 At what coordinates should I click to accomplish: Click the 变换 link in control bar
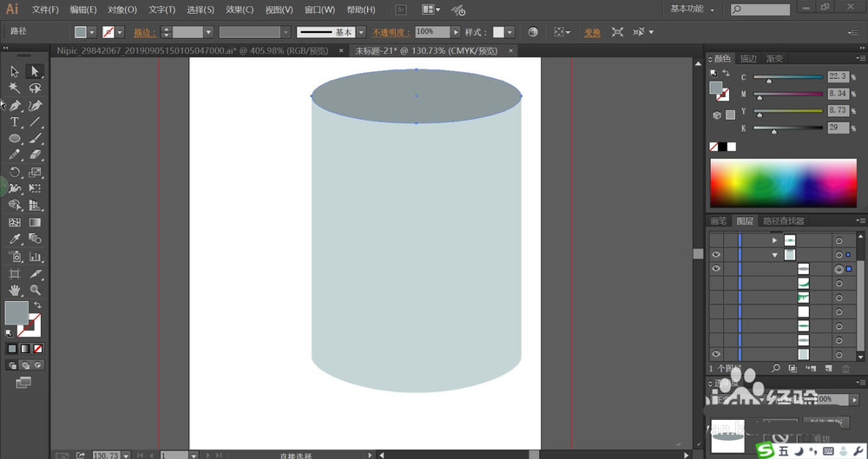[x=592, y=33]
